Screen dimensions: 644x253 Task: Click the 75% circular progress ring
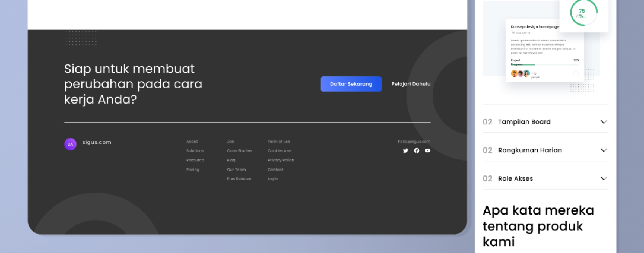point(584,12)
